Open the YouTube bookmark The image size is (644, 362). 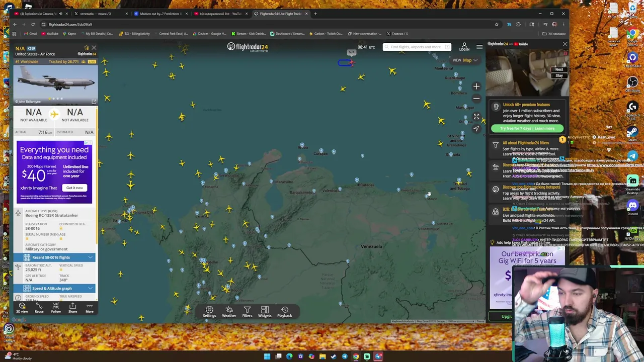(50, 34)
